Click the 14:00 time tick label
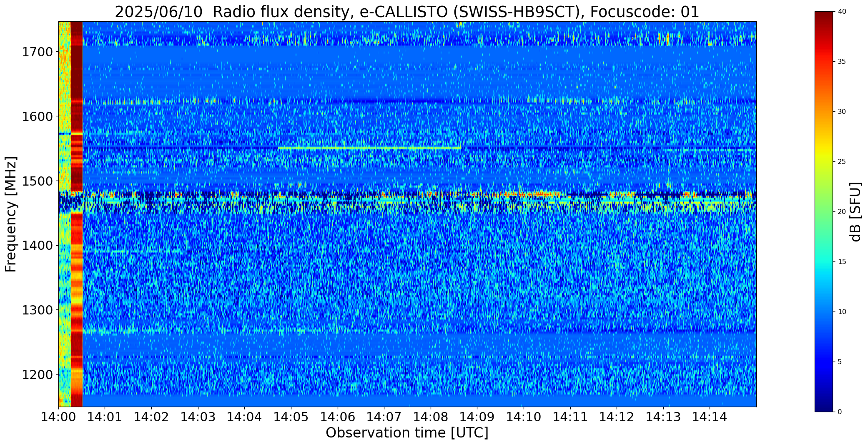The width and height of the screenshot is (868, 445). [x=58, y=417]
